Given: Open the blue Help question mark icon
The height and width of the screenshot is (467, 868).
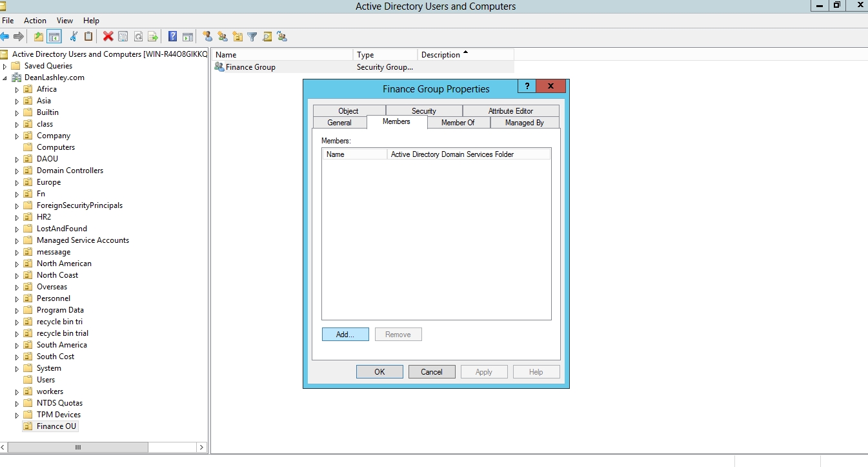Looking at the screenshot, I should (172, 37).
